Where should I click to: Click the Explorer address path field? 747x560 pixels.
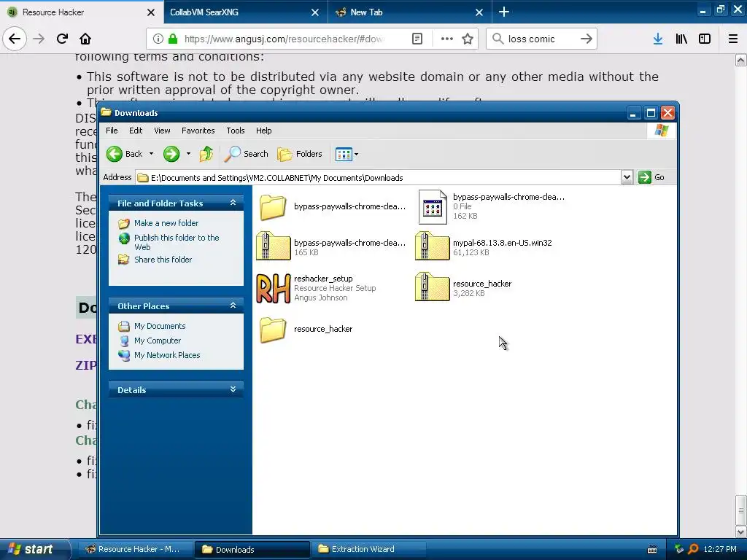tap(378, 178)
